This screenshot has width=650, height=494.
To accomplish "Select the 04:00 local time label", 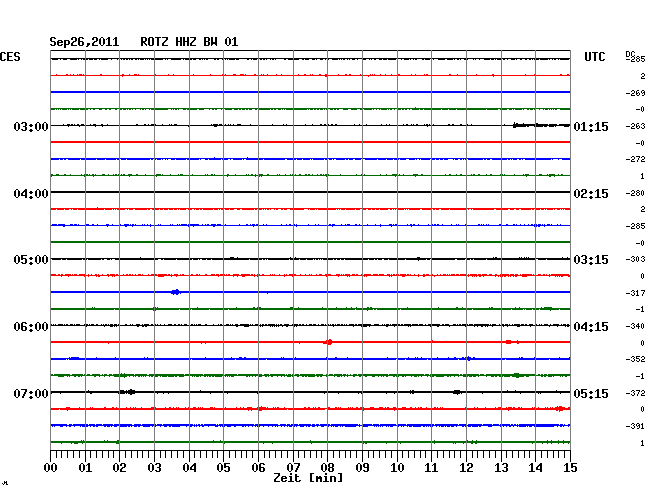I will pyautogui.click(x=31, y=194).
